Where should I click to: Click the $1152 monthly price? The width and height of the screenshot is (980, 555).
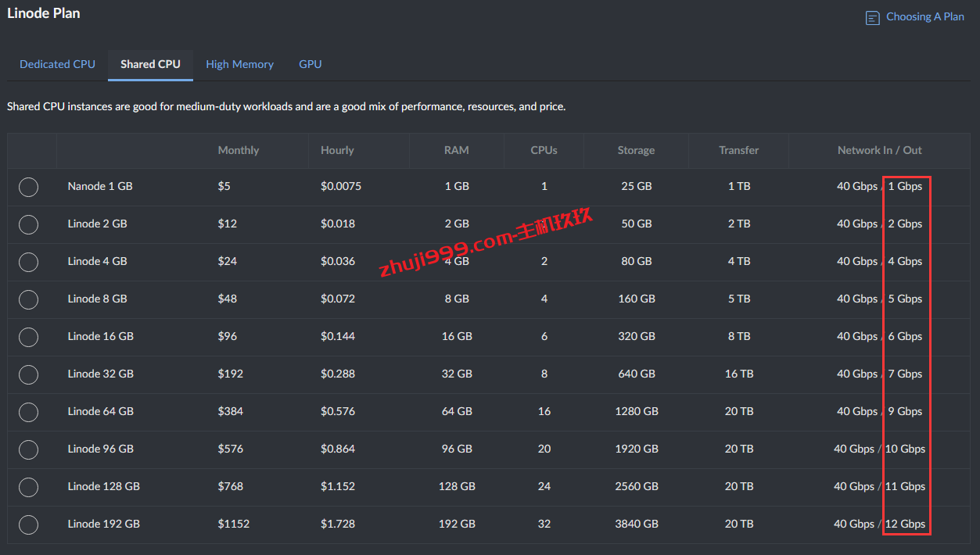[x=234, y=524]
